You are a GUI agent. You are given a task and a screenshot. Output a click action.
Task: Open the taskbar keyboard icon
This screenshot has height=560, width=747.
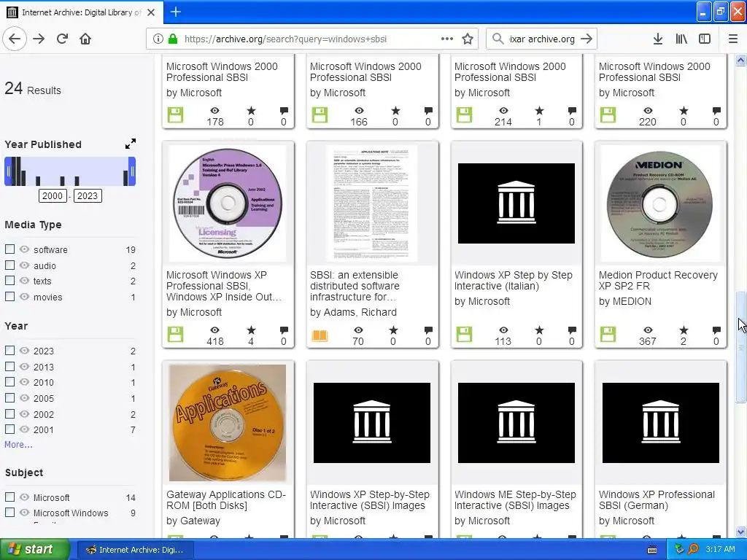652,550
